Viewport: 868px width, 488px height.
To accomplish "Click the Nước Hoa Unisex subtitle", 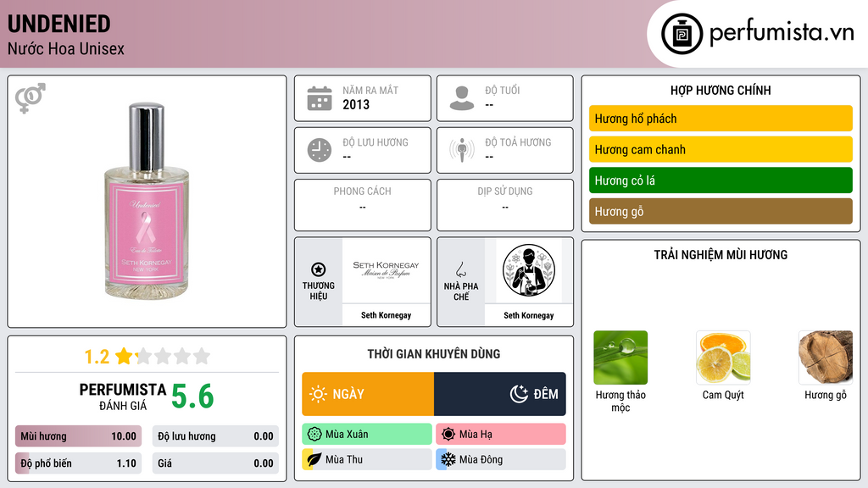I will coord(66,48).
